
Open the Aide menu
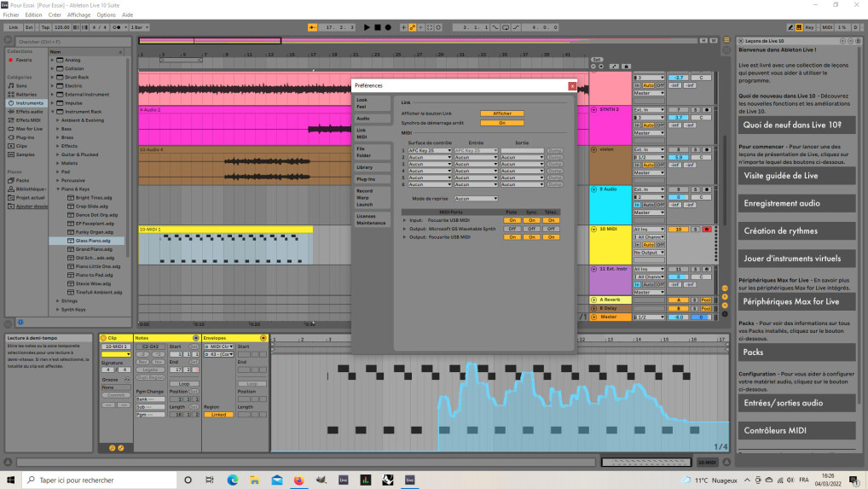click(x=127, y=15)
